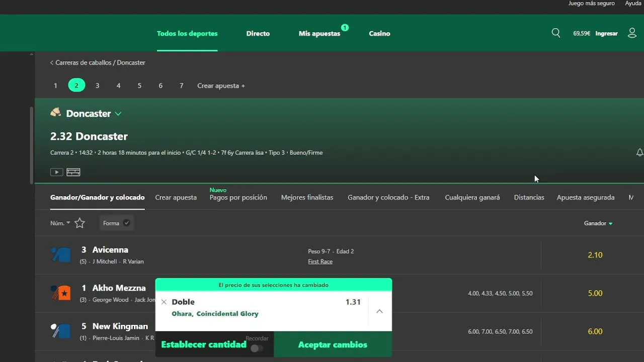Expand the Doncaster venue dropdown
Image resolution: width=644 pixels, height=362 pixels.
(x=118, y=114)
